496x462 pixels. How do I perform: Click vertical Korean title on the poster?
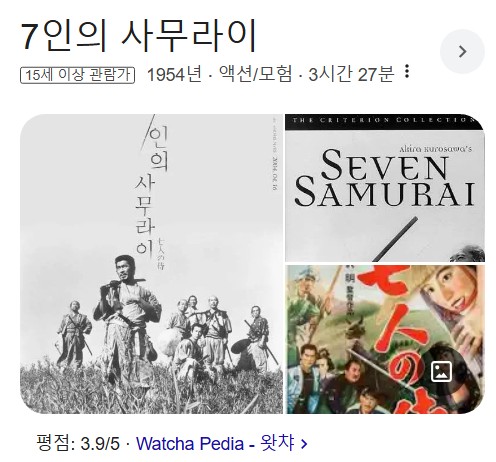point(151,193)
